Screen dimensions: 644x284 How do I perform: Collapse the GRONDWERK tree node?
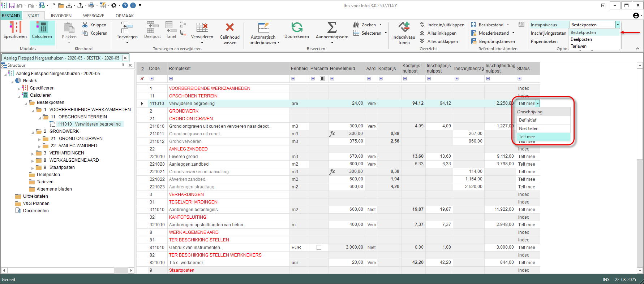[33, 132]
